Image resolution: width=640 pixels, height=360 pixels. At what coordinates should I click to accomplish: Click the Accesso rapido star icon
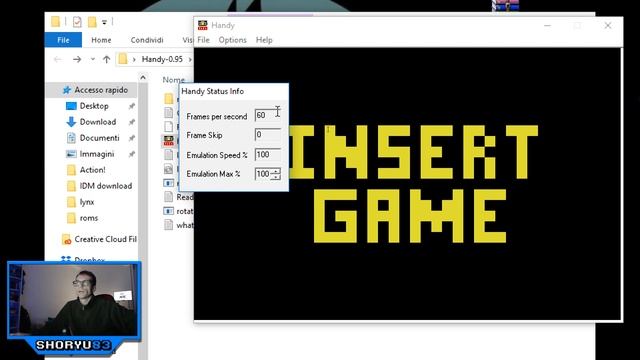(67, 90)
